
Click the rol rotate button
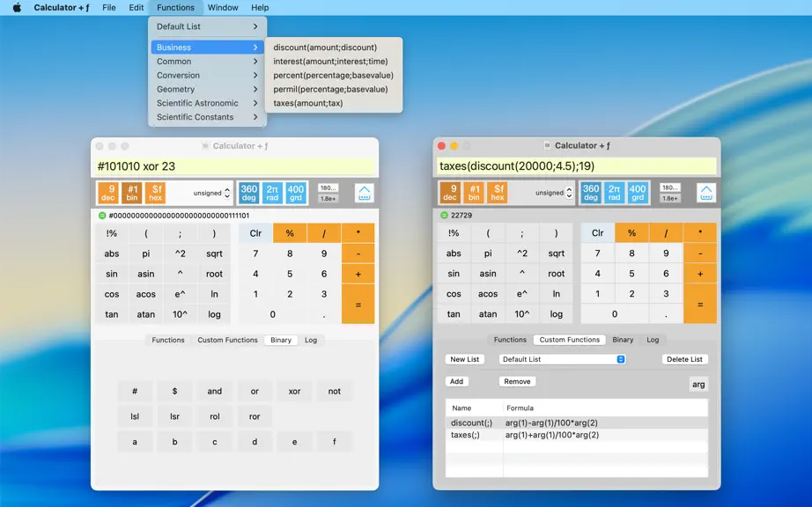(214, 416)
